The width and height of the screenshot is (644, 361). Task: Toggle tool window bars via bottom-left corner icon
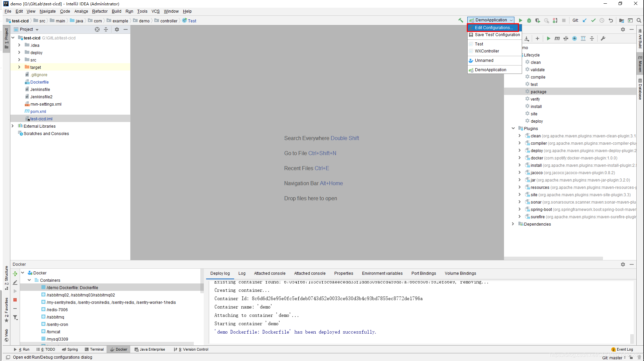pos(8,357)
